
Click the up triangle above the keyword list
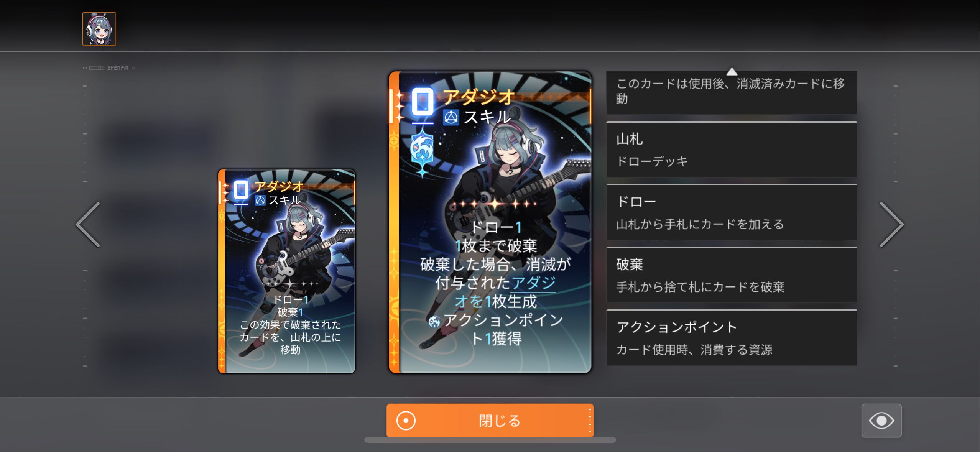coord(732,71)
